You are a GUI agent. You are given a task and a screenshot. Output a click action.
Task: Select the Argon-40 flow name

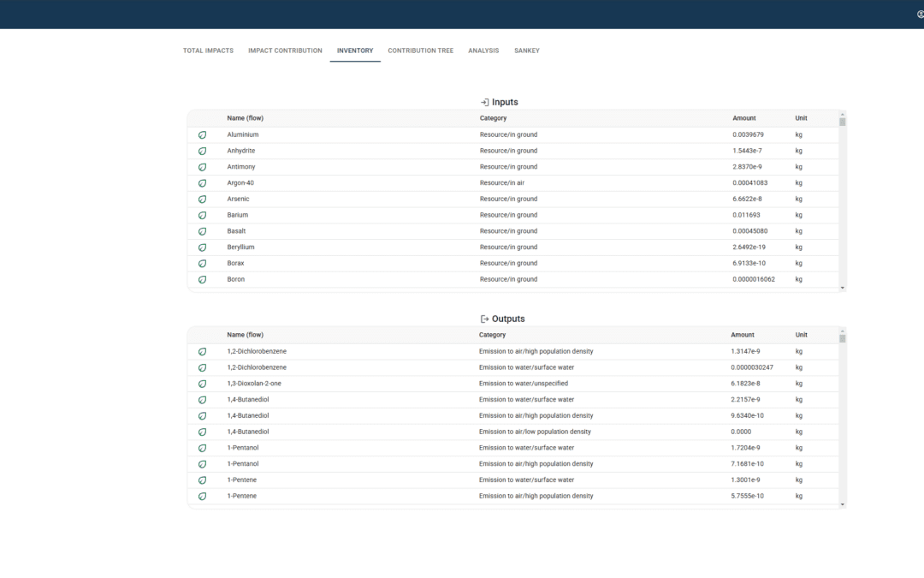pos(240,183)
